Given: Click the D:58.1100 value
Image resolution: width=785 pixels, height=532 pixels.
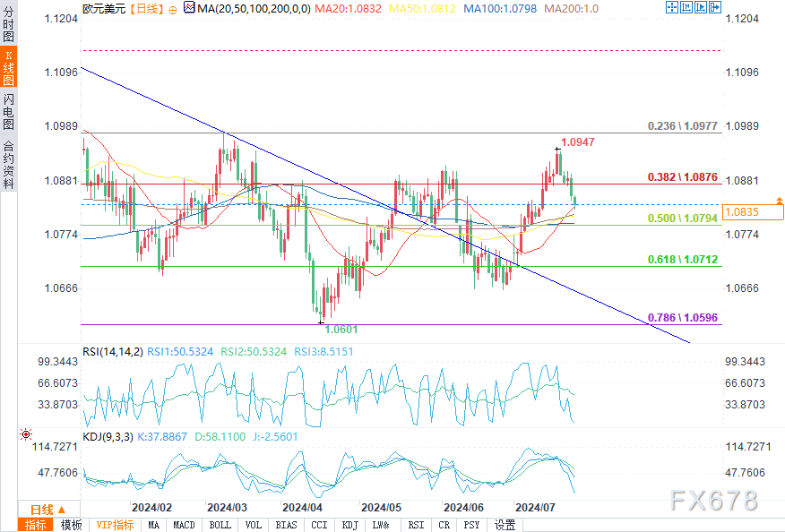Looking at the screenshot, I should 220,437.
